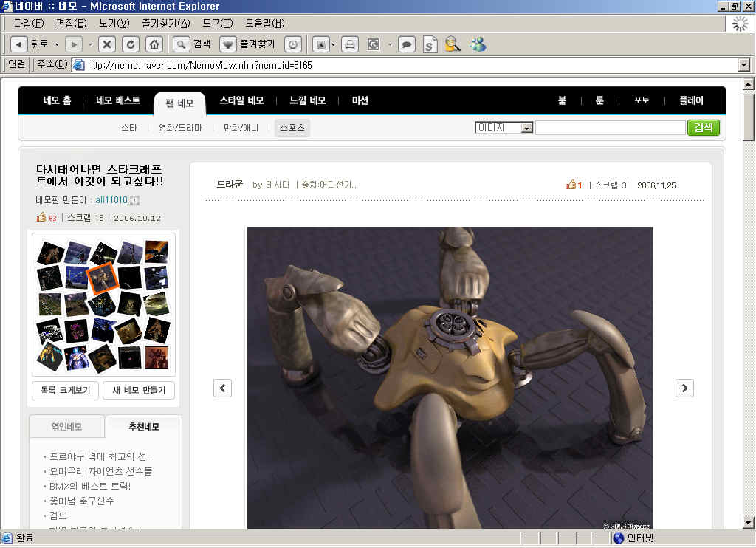
Task: Click the page icon in address bar
Action: 78,65
